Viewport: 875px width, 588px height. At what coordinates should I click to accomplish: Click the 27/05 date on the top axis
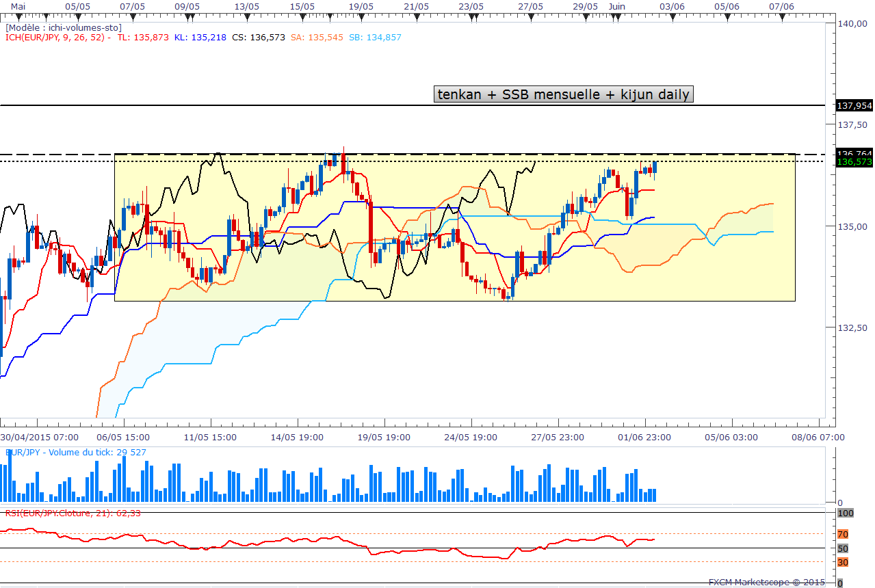coord(531,5)
